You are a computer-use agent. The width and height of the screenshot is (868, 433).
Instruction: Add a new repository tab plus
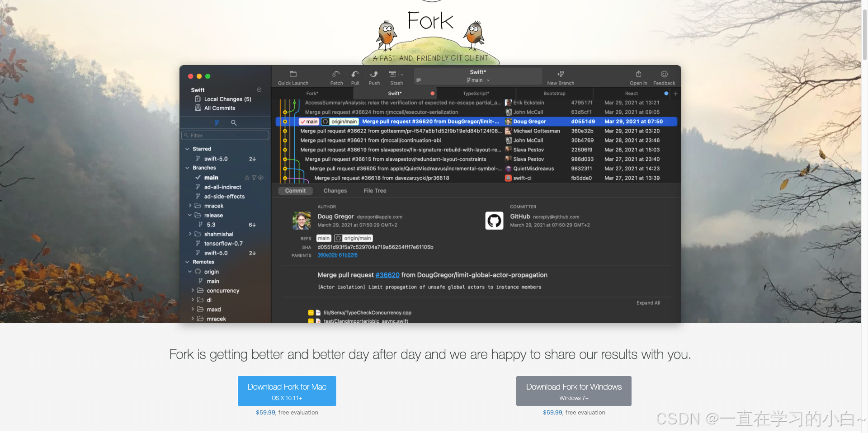click(x=675, y=94)
